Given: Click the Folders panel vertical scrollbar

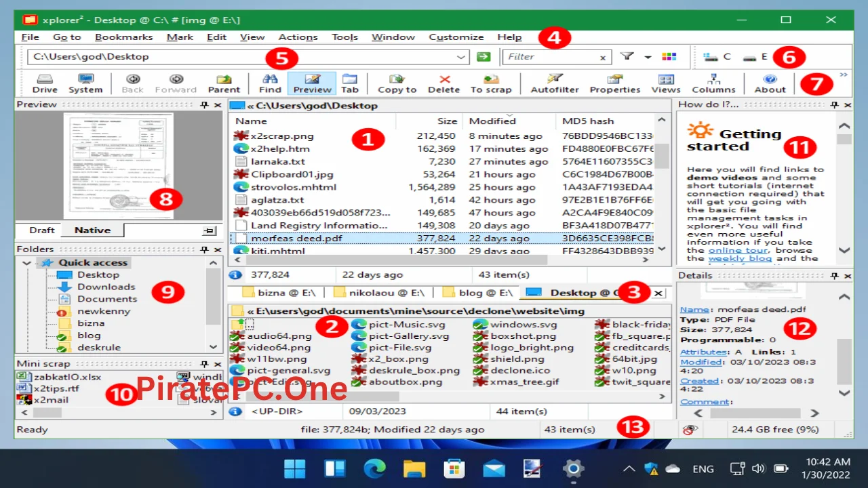Looking at the screenshot, I should pyautogui.click(x=213, y=304).
